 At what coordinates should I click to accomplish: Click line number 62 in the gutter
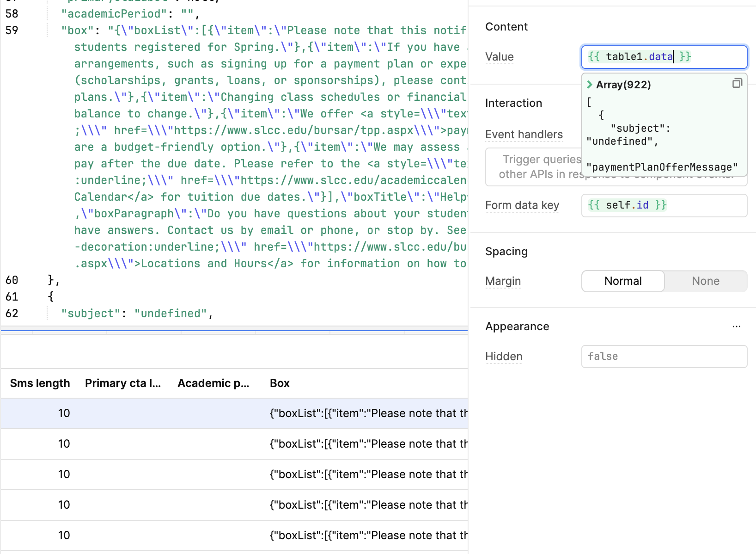12,314
